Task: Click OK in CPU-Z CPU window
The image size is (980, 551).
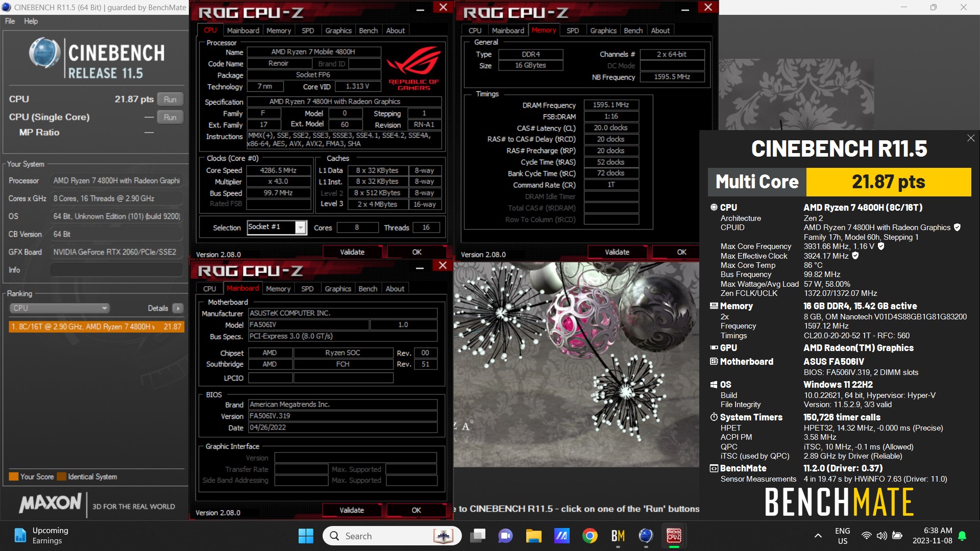Action: tap(416, 252)
